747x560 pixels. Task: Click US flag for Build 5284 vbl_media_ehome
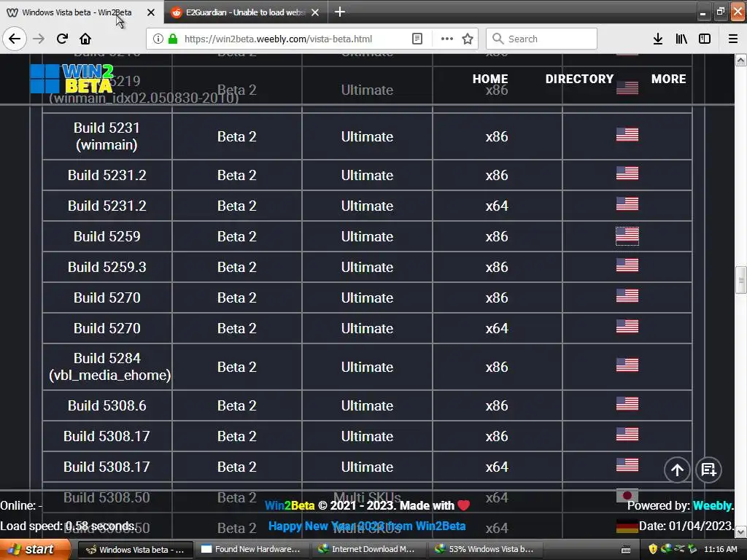627,365
